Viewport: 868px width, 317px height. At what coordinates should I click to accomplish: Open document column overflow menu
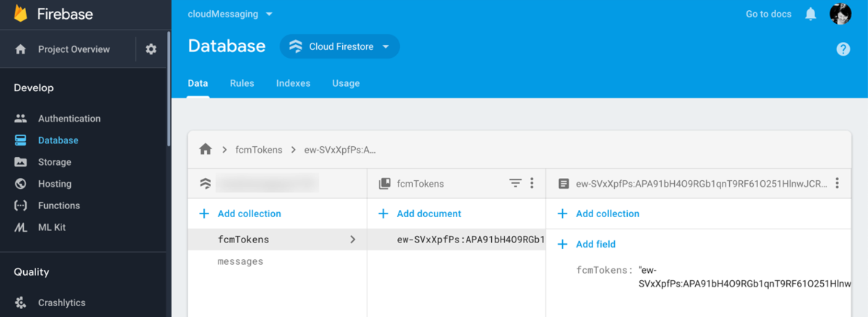[837, 184]
